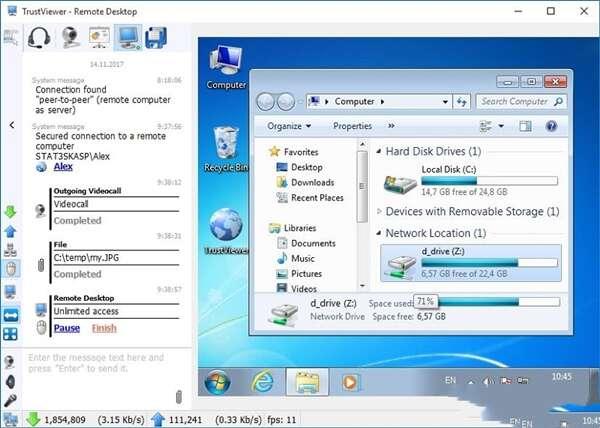Open Explorer help question mark icon
This screenshot has height=428, width=600.
click(x=551, y=126)
